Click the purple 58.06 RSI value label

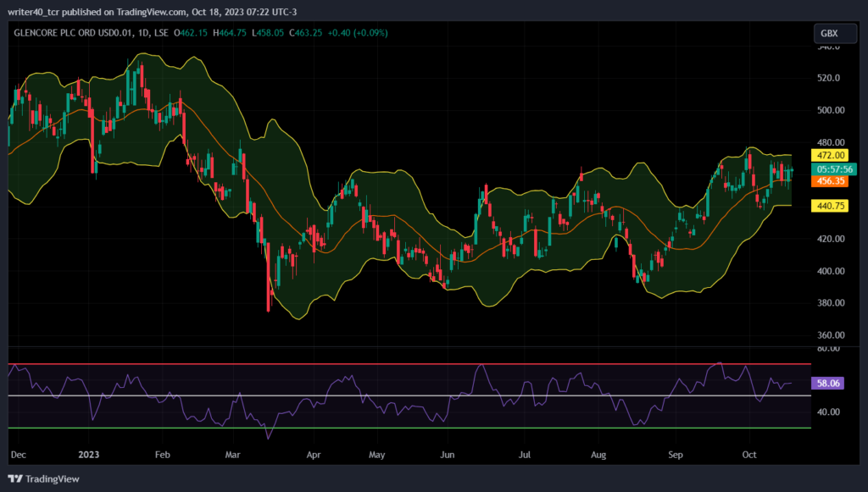[x=827, y=383]
